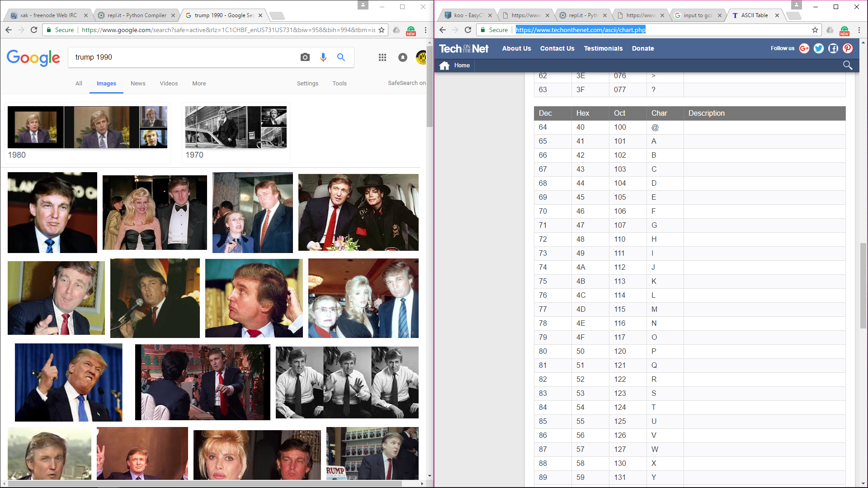Viewport: 868px width, 488px height.
Task: Open the image of Trump with Michael Jackson
Action: pyautogui.click(x=359, y=212)
